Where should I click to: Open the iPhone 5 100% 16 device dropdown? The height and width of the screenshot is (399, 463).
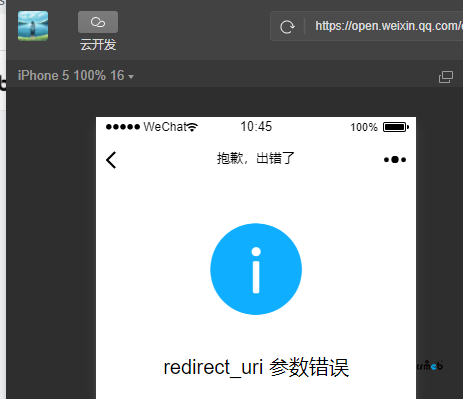[76, 76]
